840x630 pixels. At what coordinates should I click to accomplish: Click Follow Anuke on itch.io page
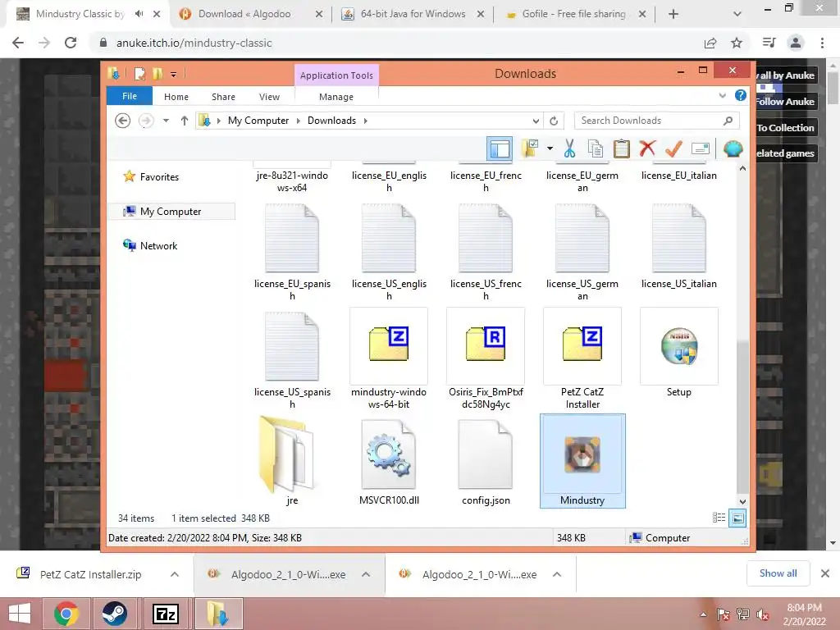(x=785, y=101)
